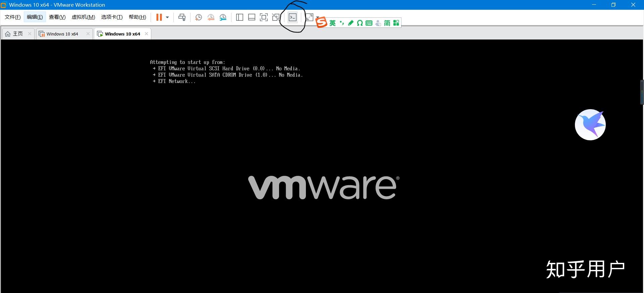The height and width of the screenshot is (293, 644).
Task: Click the EFI Network boot text line
Action: [174, 81]
